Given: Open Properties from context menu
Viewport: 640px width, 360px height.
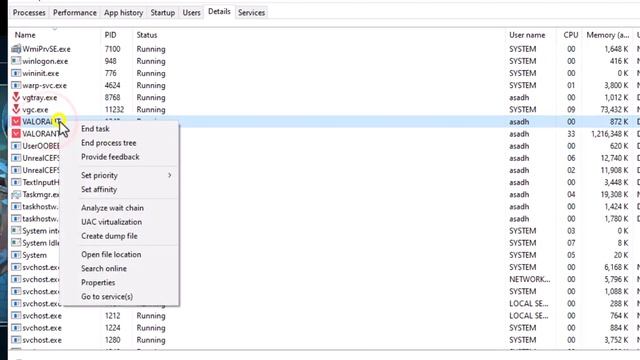Looking at the screenshot, I should pyautogui.click(x=98, y=283).
